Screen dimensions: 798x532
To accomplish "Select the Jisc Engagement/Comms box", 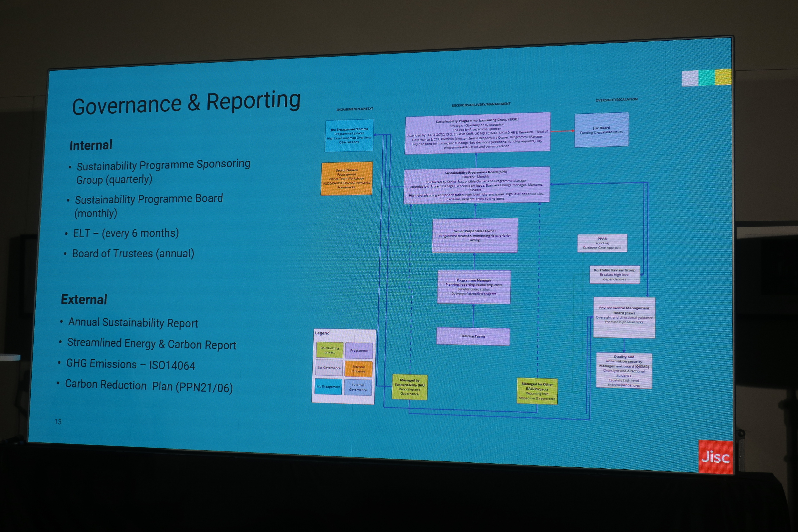I will click(x=349, y=135).
